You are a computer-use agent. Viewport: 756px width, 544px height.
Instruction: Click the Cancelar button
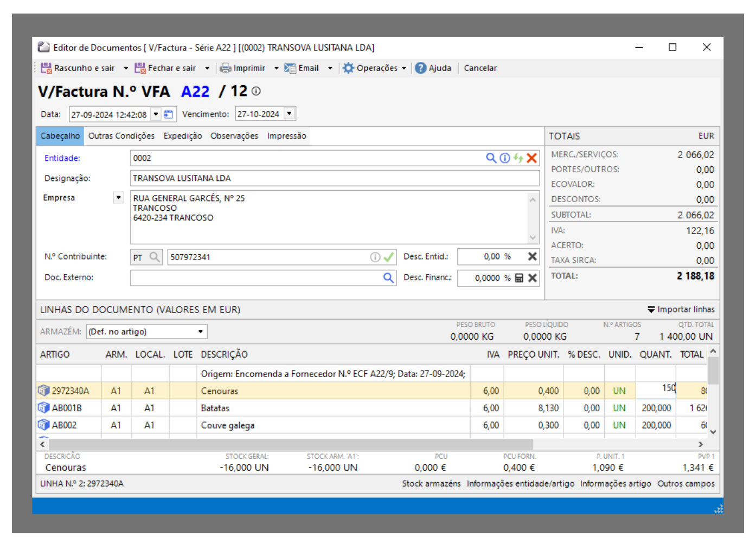(480, 68)
